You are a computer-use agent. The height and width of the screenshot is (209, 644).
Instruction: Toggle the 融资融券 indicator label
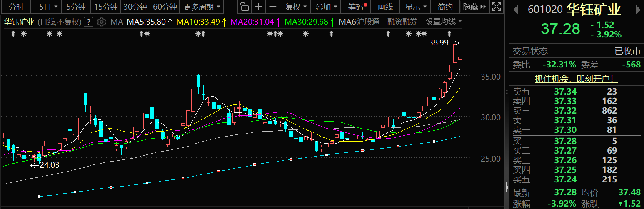coord(402,22)
